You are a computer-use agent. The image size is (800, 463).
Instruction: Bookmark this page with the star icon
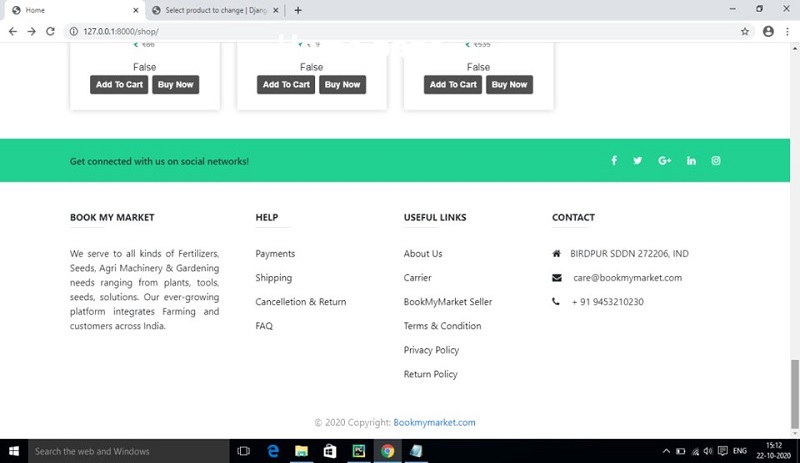point(745,31)
